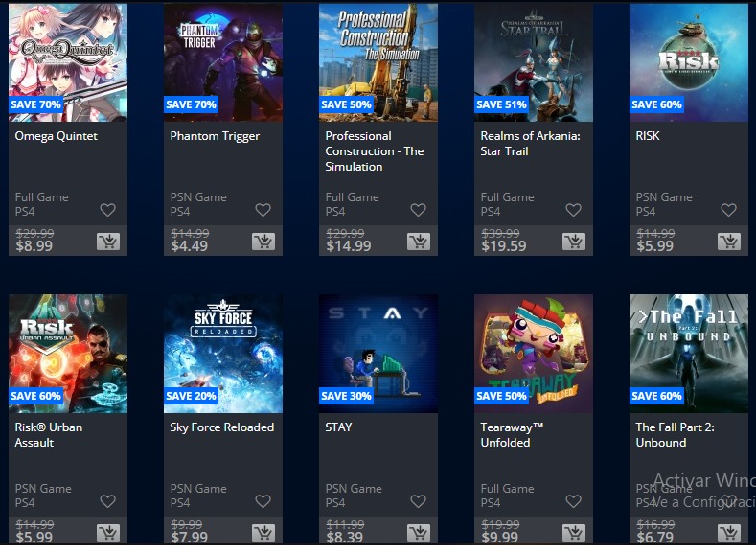Viewport: 756px width, 554px height.
Task: Open Professional Construction - The Simulation title
Action: (x=375, y=150)
